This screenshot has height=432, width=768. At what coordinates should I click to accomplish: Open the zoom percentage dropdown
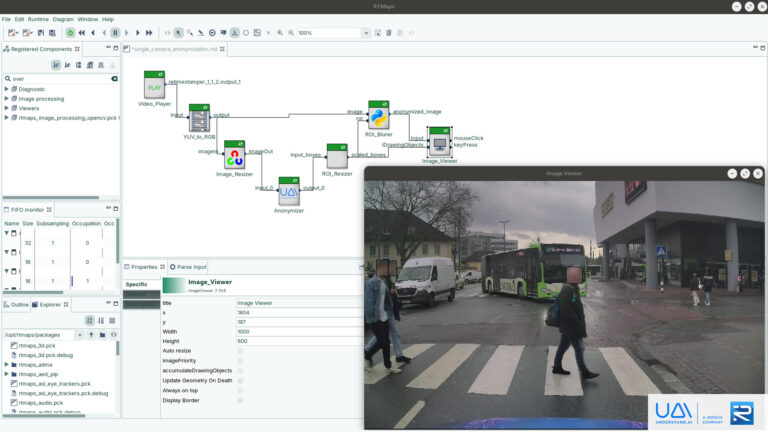coord(365,32)
